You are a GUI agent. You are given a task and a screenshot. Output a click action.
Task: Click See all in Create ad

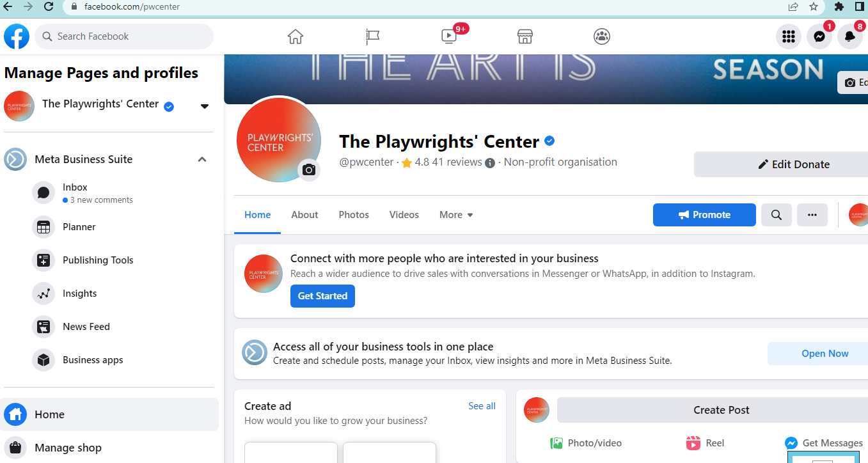482,406
